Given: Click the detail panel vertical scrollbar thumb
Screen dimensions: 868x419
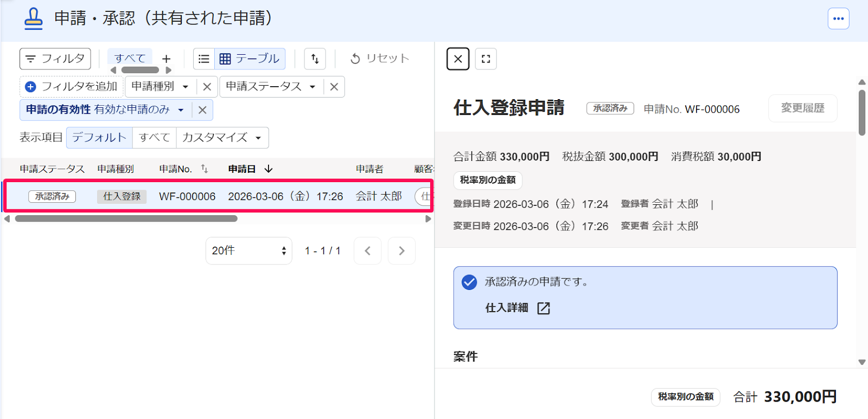Looking at the screenshot, I should 862,113.
